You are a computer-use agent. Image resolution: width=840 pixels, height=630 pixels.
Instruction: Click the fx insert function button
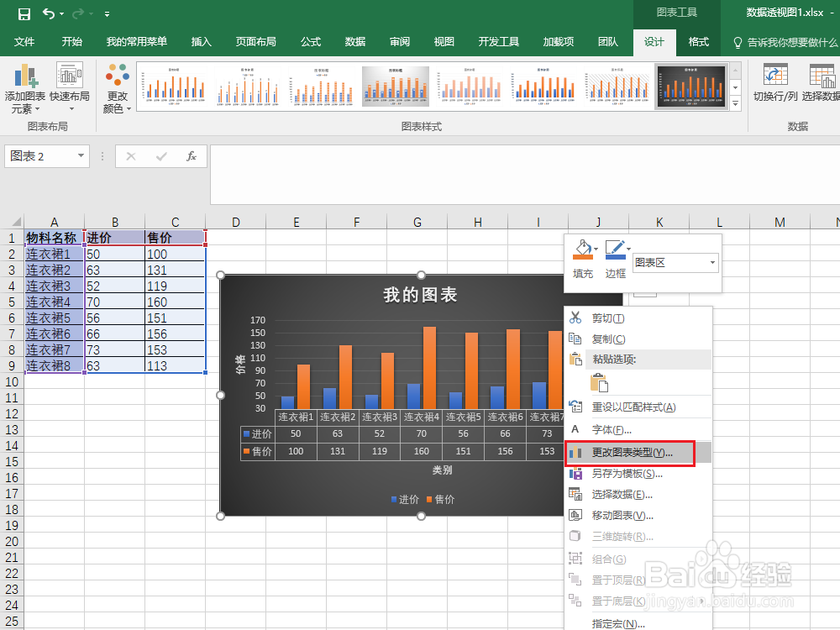click(x=192, y=156)
